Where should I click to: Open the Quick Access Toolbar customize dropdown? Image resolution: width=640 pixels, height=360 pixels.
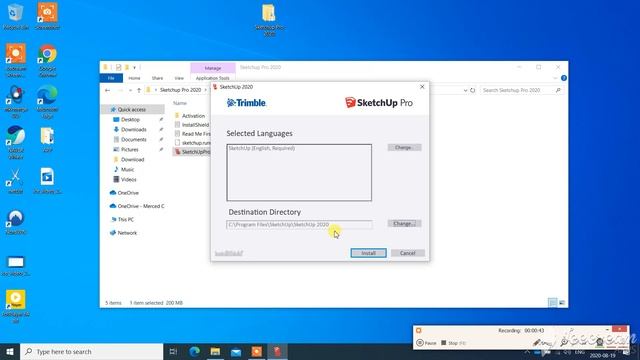point(135,67)
